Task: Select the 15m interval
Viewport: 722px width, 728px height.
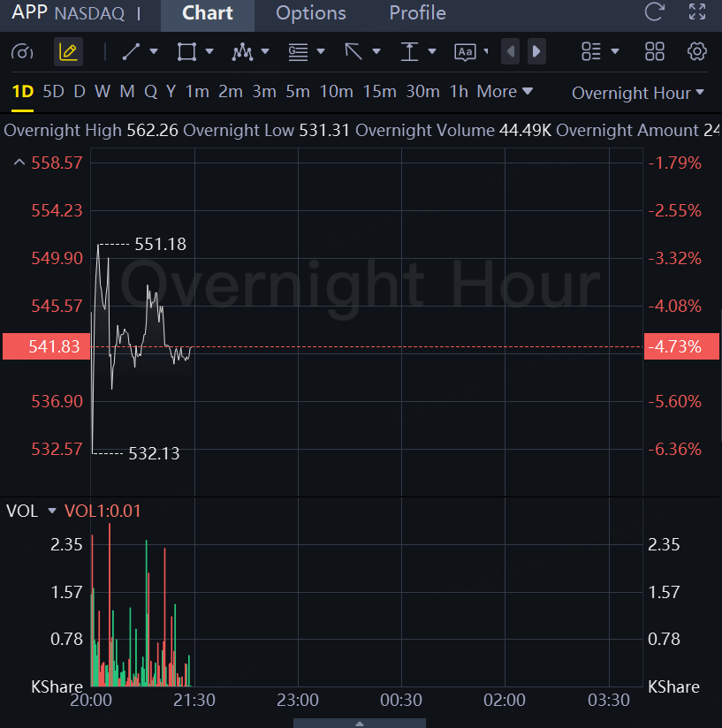Action: coord(379,92)
